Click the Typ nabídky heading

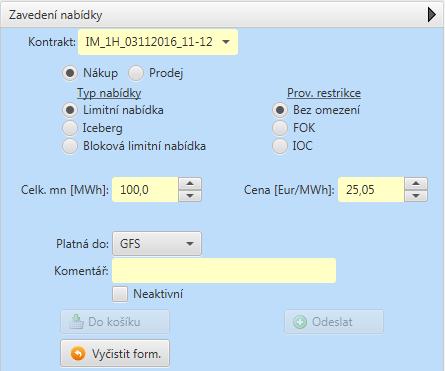point(109,93)
